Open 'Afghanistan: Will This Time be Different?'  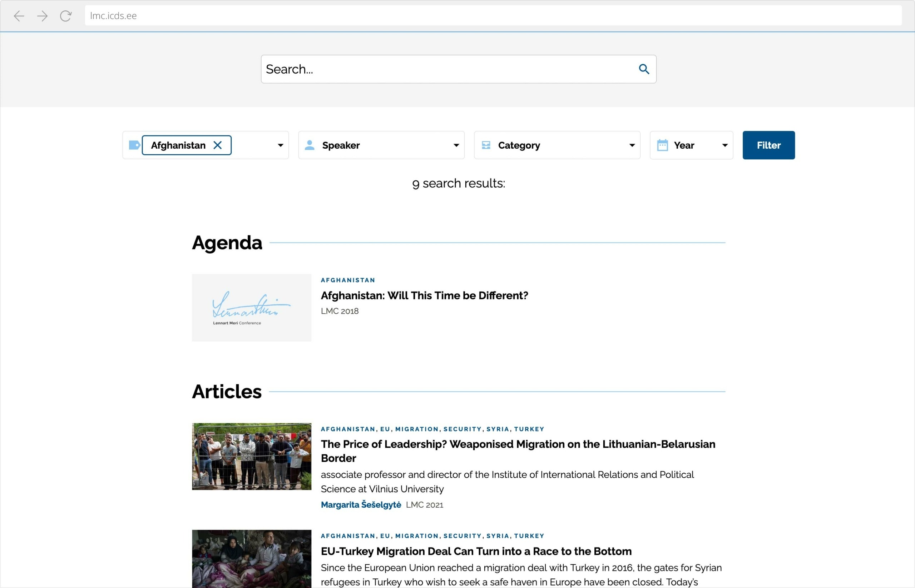[x=424, y=295]
